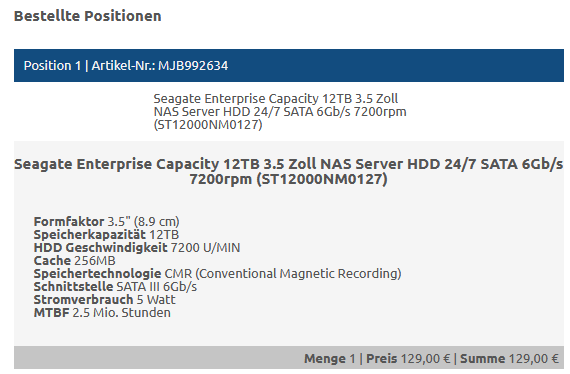Click the Bestellte Positionen heading
Viewport: 570px width, 374px height.
(87, 16)
